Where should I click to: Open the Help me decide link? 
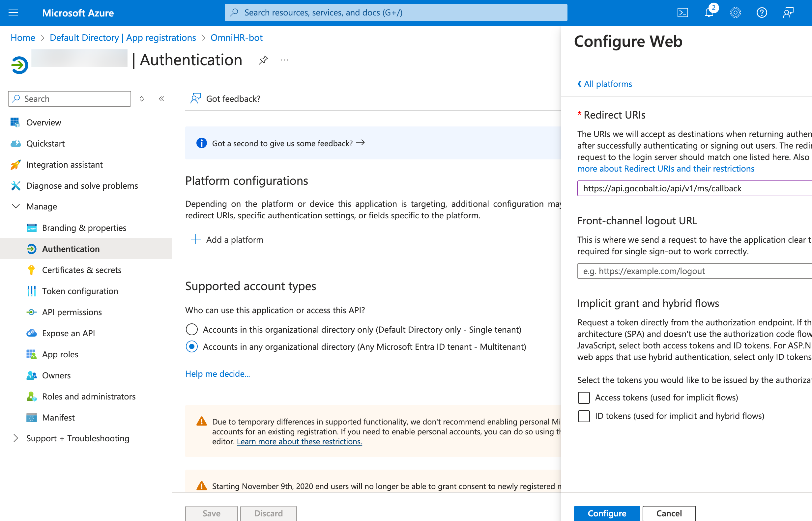217,373
